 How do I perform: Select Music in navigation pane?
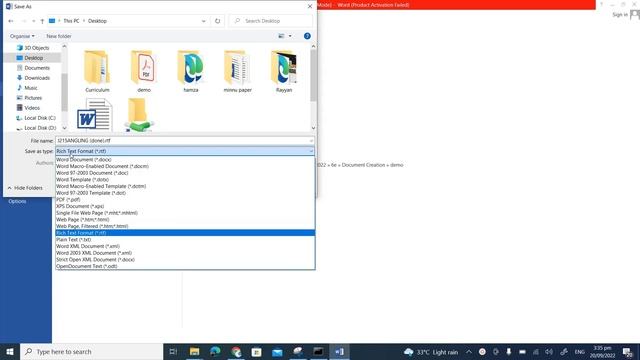click(x=27, y=88)
